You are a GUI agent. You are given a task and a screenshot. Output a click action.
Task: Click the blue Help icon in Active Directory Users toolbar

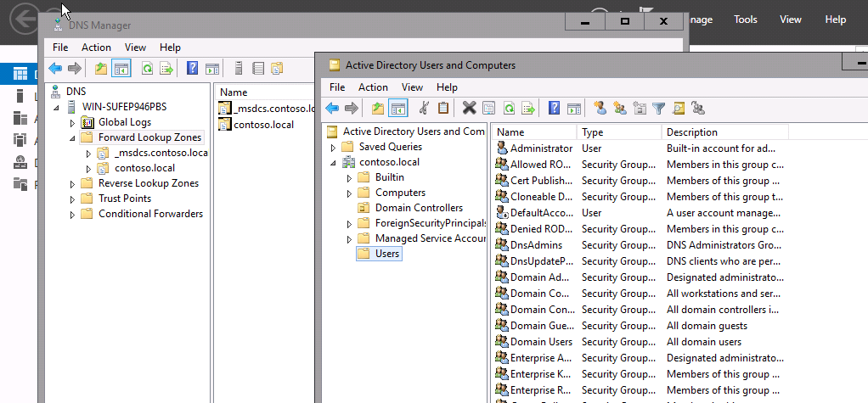554,108
